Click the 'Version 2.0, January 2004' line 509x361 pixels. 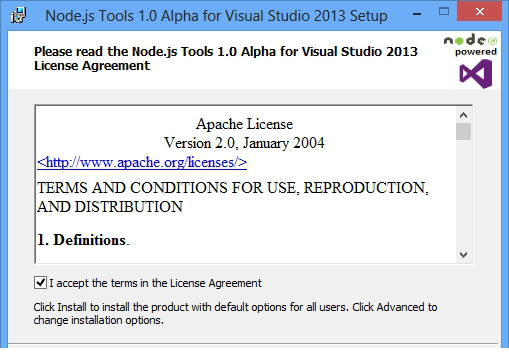tap(244, 143)
